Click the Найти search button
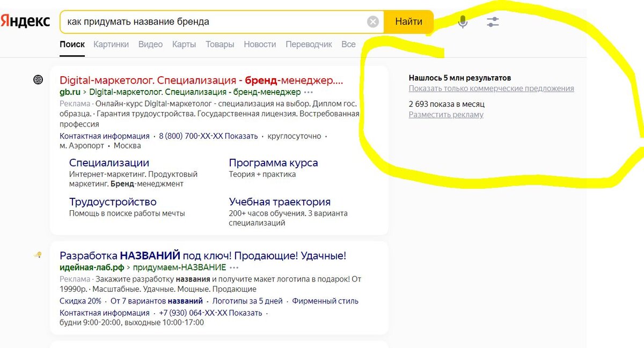Viewport: 644px width, 348px height. coord(408,22)
